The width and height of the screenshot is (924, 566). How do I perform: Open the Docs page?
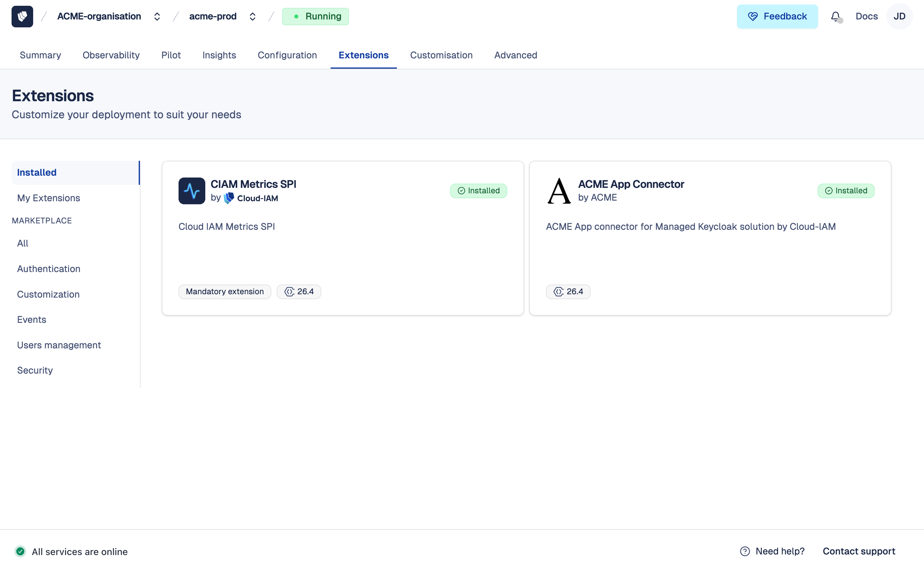point(867,16)
